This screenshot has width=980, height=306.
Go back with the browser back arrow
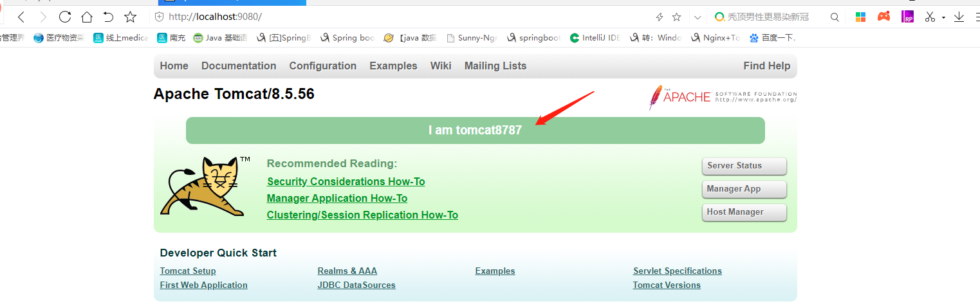tap(21, 17)
